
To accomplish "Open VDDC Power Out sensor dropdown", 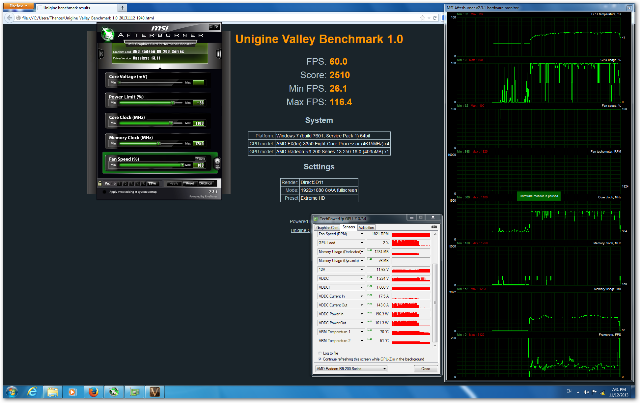I will click(362, 323).
